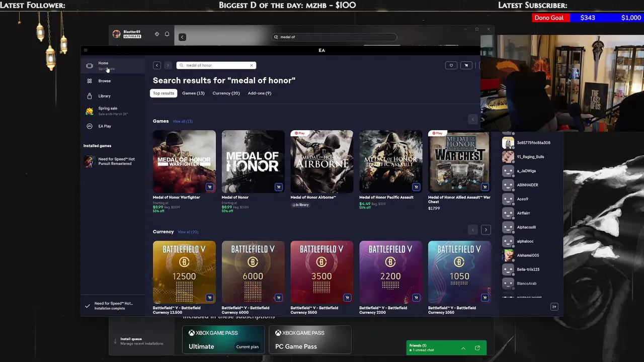Image resolution: width=644 pixels, height=362 pixels.
Task: Select PC Game Pass plan card
Action: (310, 339)
